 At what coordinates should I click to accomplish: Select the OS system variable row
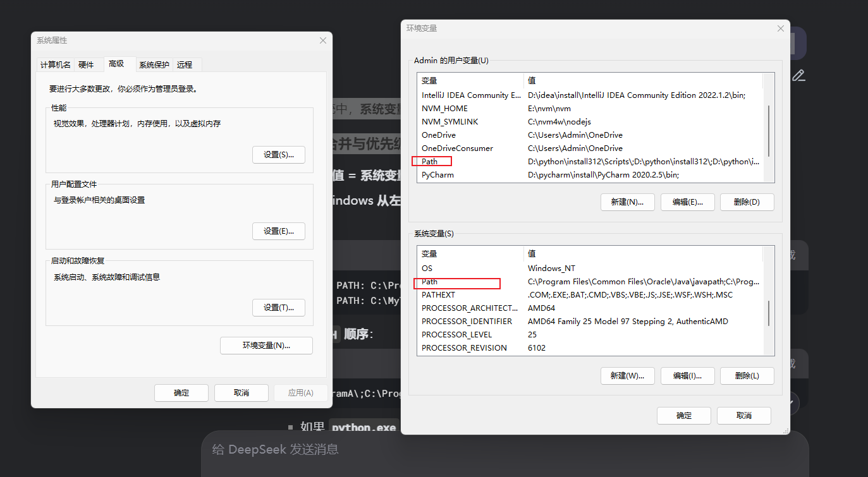tap(427, 268)
